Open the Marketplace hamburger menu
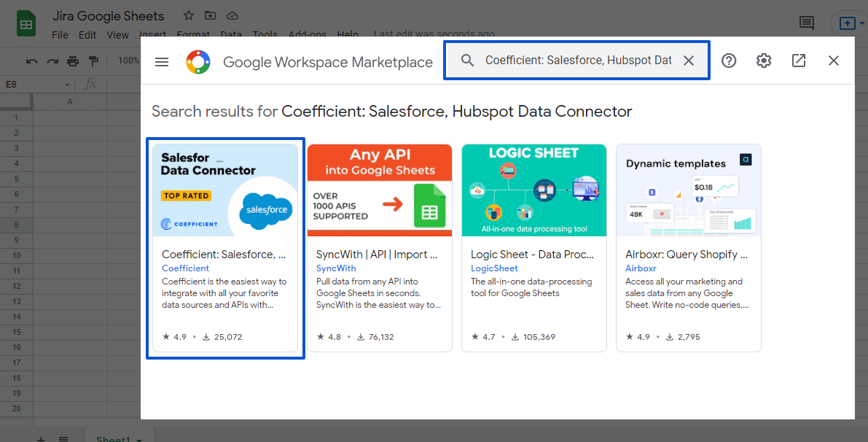The width and height of the screenshot is (868, 442). pos(162,61)
